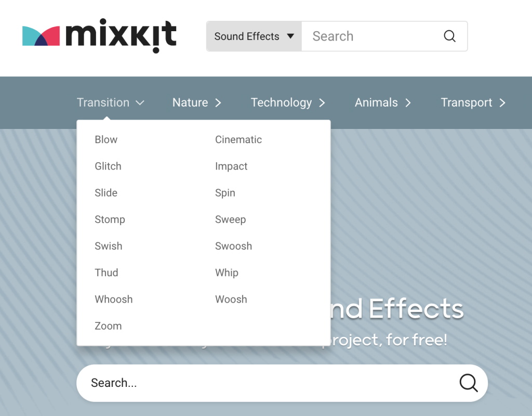Collapse the Transition menu

pyautogui.click(x=111, y=102)
